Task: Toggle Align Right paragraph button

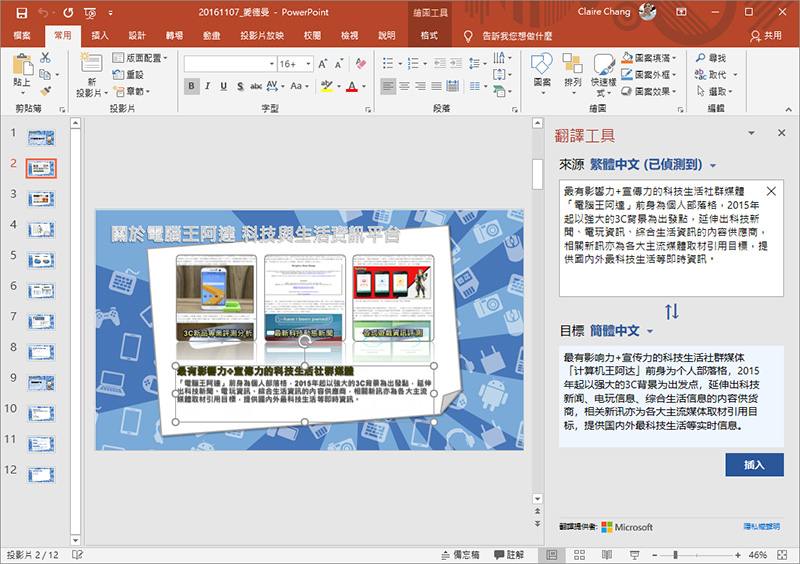Action: (420, 86)
